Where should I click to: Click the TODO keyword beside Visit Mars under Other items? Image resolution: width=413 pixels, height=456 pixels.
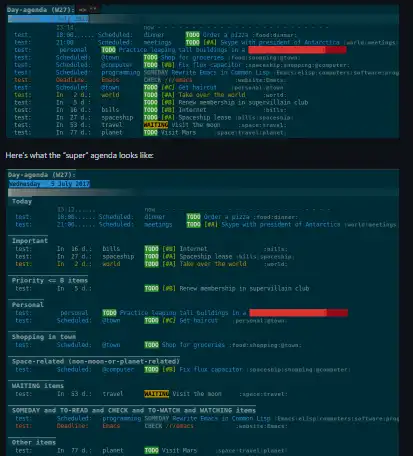click(x=151, y=450)
